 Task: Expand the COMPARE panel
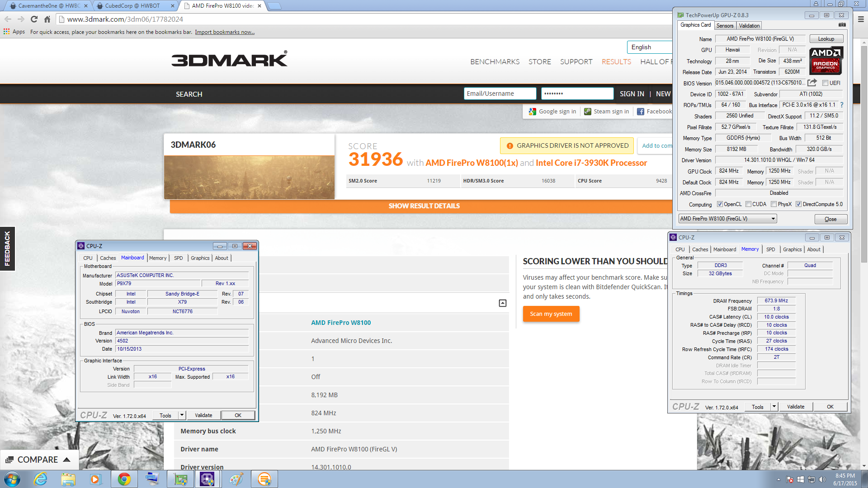38,460
